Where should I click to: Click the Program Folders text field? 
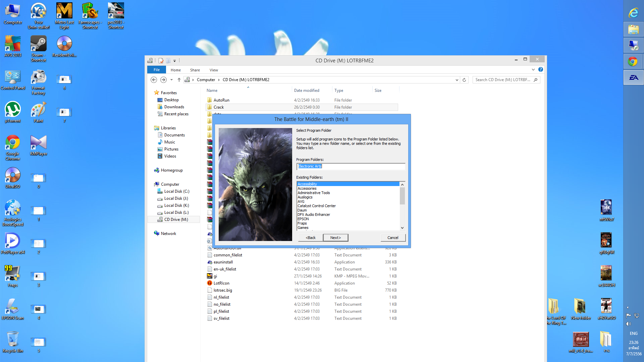351,166
